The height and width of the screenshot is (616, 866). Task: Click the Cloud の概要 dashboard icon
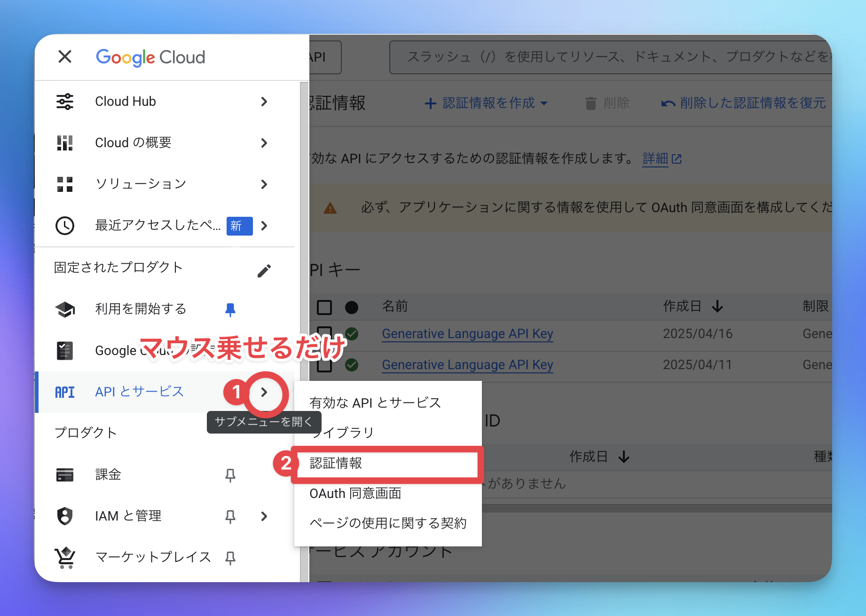click(x=65, y=143)
